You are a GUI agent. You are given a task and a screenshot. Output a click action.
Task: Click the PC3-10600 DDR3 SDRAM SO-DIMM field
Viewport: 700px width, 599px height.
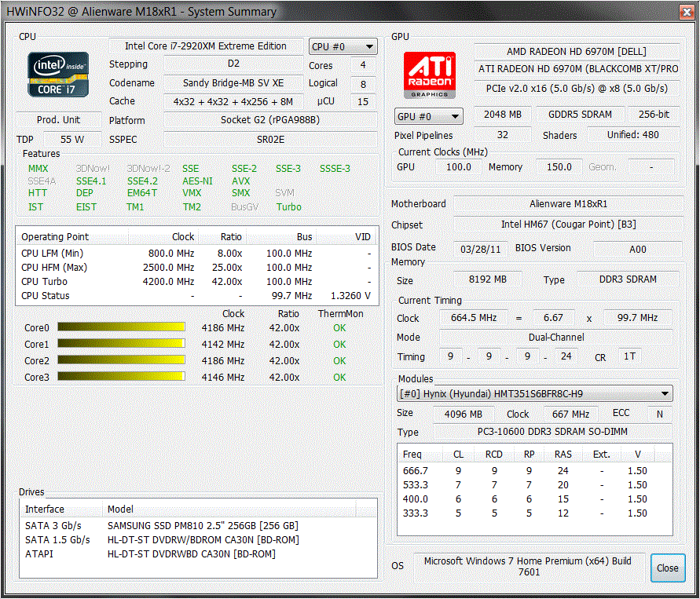(552, 431)
